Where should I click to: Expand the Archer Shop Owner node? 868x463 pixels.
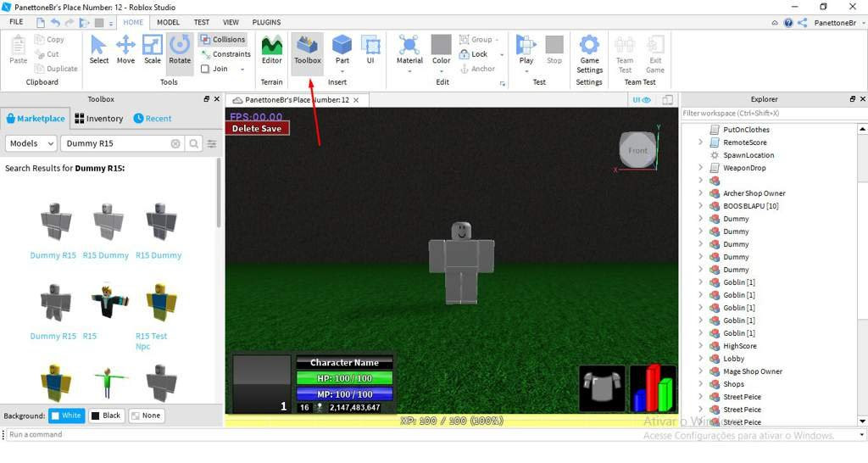701,193
